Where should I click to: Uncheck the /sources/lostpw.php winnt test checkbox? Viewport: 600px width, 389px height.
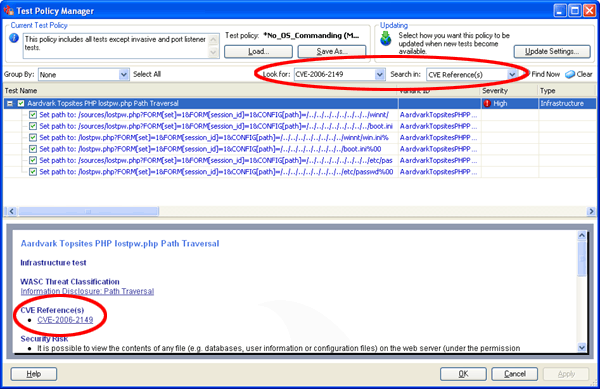pos(33,115)
